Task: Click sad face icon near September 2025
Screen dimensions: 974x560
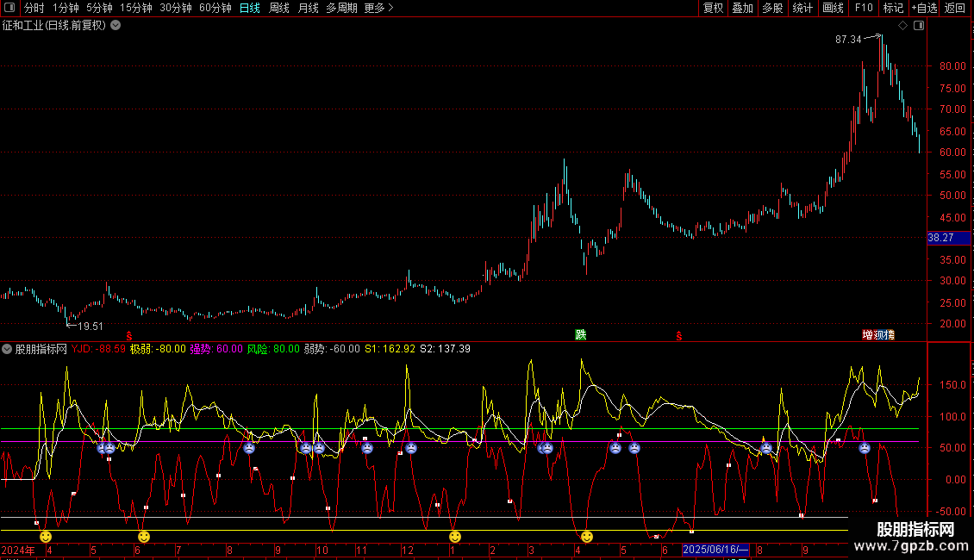Action: point(865,448)
